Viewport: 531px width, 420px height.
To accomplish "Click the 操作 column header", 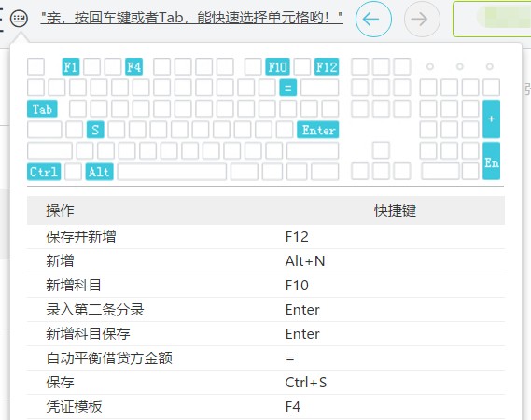I will click(60, 211).
